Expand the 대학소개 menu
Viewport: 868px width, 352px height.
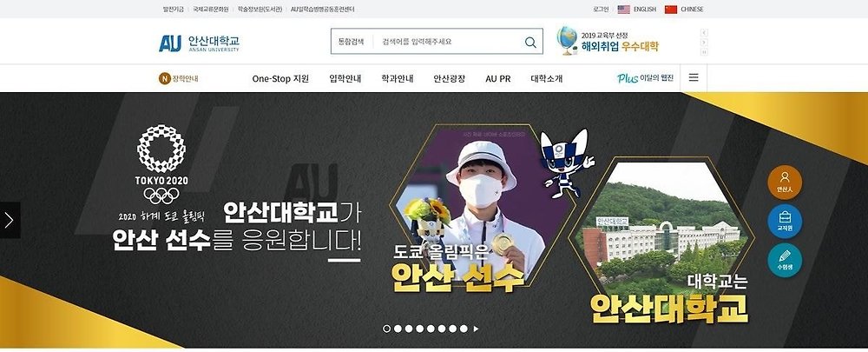546,79
